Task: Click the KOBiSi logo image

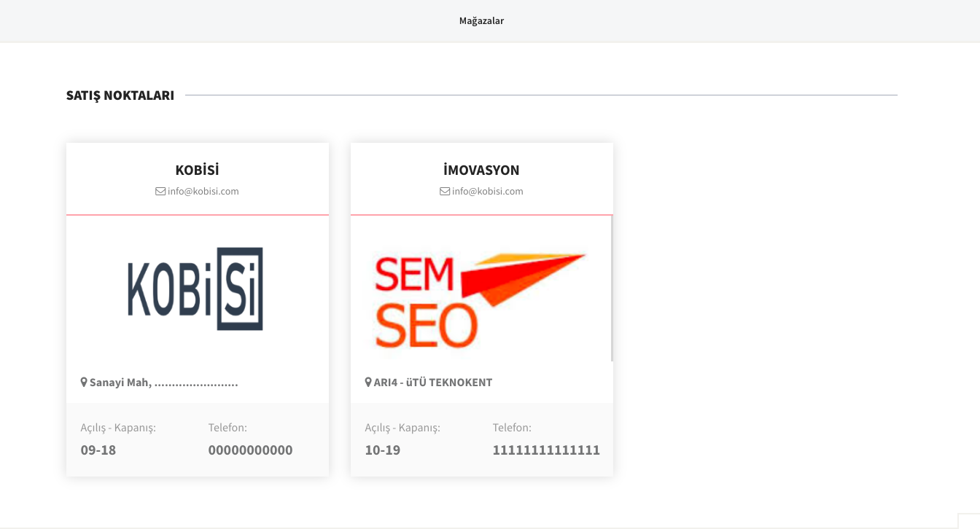Action: point(195,289)
